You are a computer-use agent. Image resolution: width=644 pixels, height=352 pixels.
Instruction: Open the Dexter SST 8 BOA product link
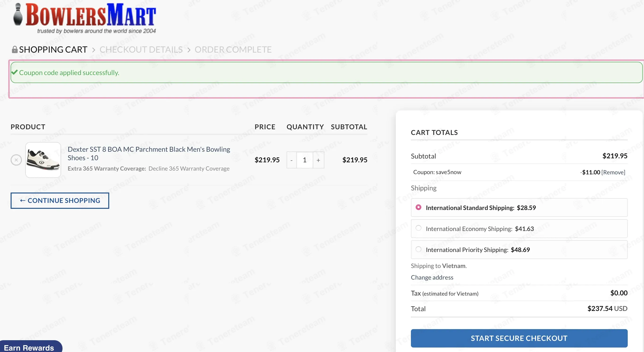(149, 154)
